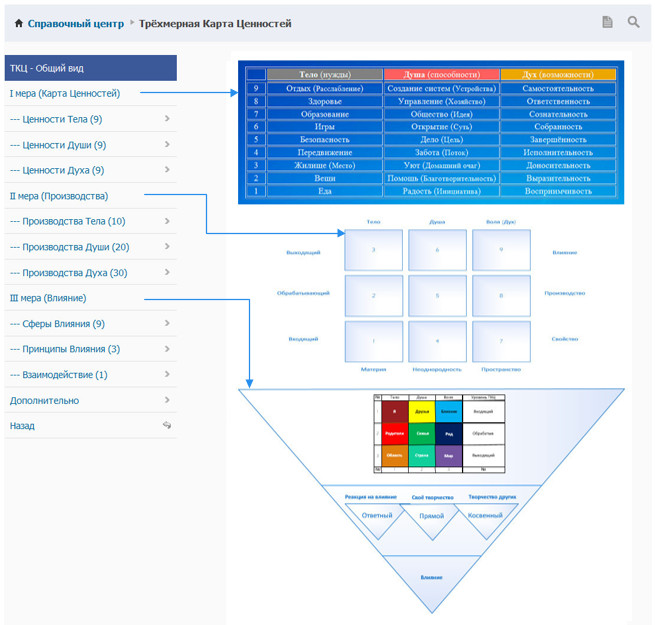Click the home icon in breadcrumb

tap(18, 23)
